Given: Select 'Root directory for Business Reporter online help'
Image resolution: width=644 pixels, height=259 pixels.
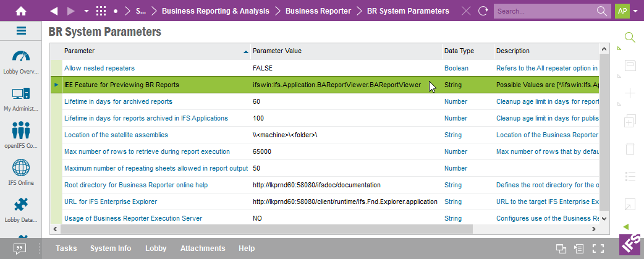Looking at the screenshot, I should (136, 185).
